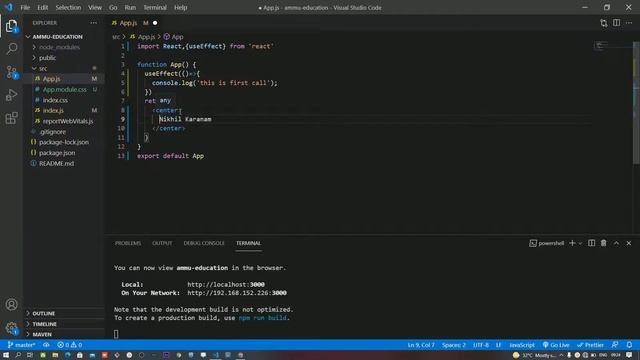This screenshot has height=360, width=640.
Task: Open the File menu
Action: [x=25, y=7]
